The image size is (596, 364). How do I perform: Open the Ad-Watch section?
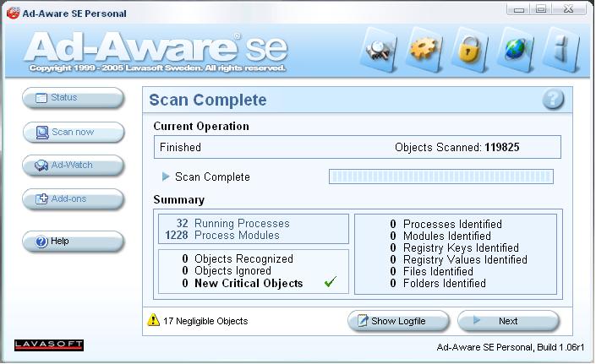(74, 166)
